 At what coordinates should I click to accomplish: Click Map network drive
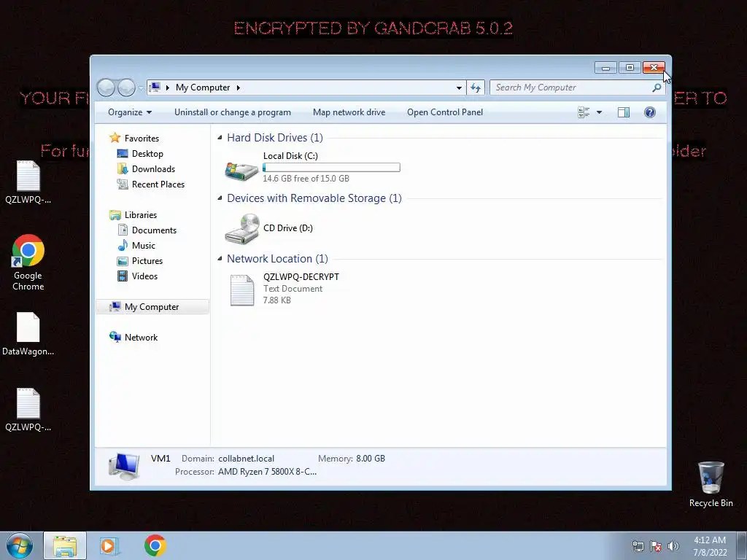coord(349,112)
